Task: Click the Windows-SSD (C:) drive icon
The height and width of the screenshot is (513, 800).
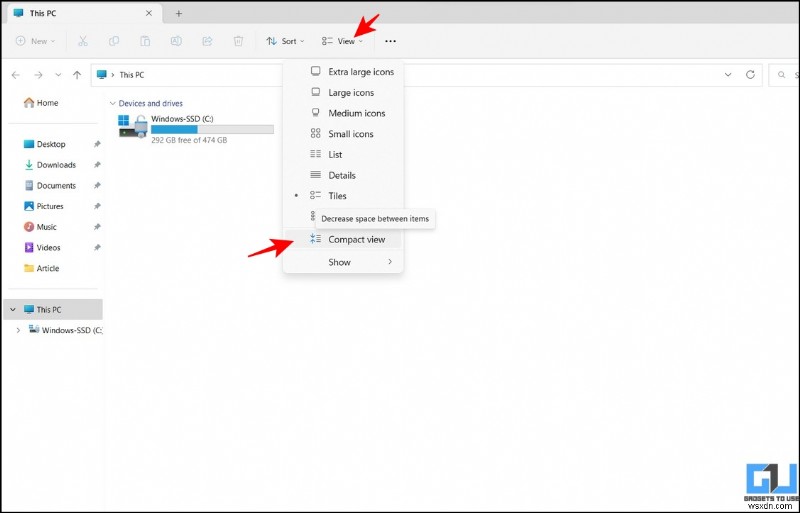Action: [x=133, y=126]
